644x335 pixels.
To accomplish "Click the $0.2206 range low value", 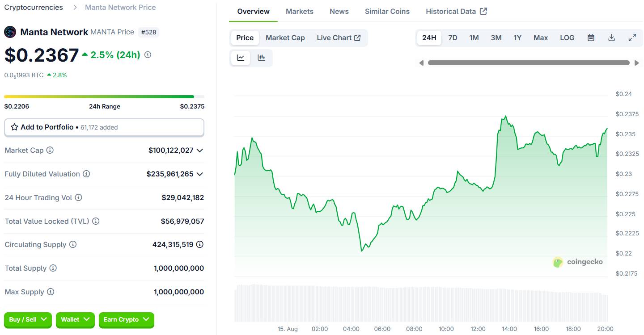I will (x=17, y=106).
